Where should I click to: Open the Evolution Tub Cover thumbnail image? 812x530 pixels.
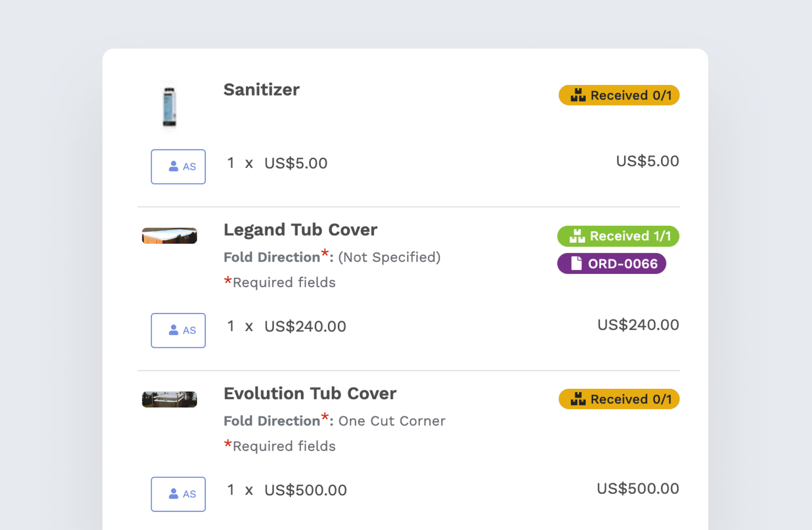[169, 399]
